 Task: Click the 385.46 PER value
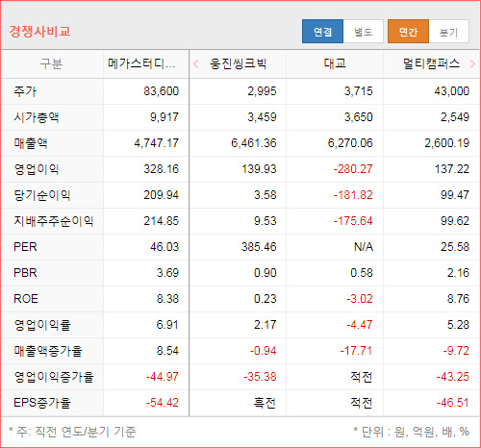(x=259, y=247)
